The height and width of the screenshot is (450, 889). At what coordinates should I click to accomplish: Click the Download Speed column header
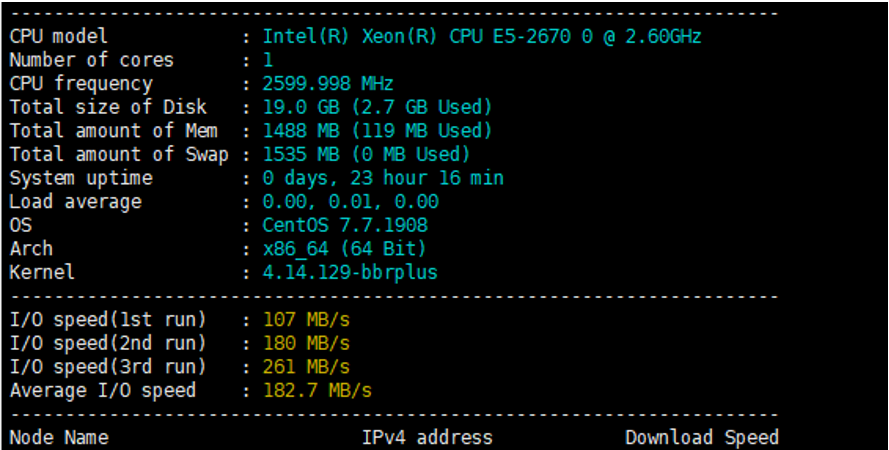pos(702,438)
